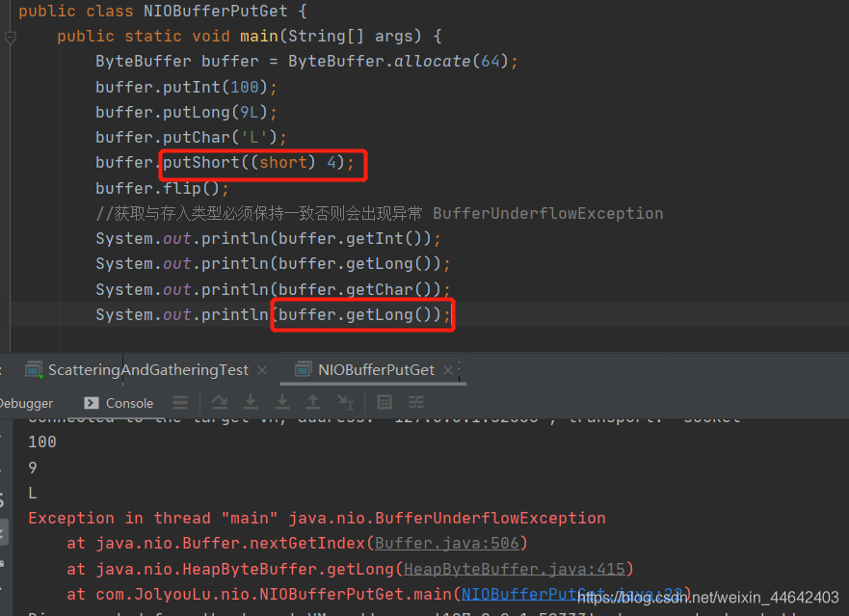The image size is (849, 616).
Task: Place cursor on buffer.putChar('L') line
Action: 191,137
